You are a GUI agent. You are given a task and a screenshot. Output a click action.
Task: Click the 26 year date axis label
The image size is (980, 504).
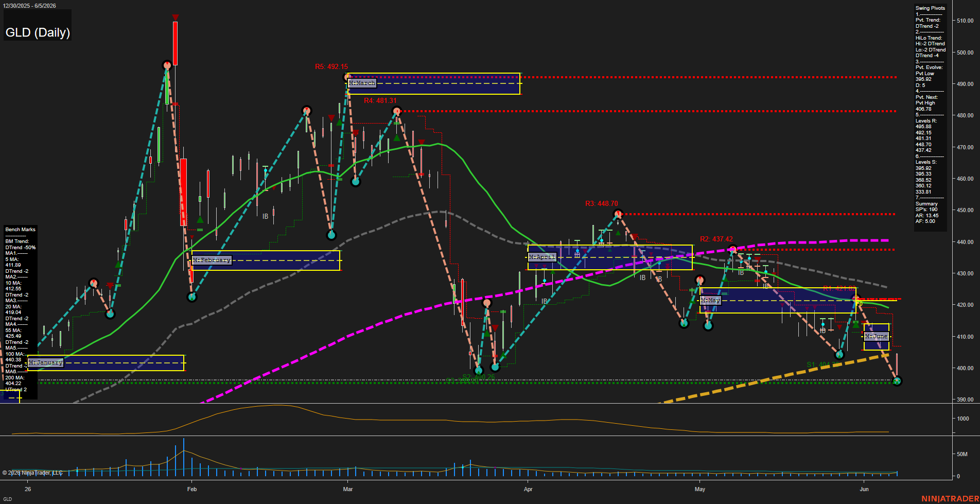28,489
